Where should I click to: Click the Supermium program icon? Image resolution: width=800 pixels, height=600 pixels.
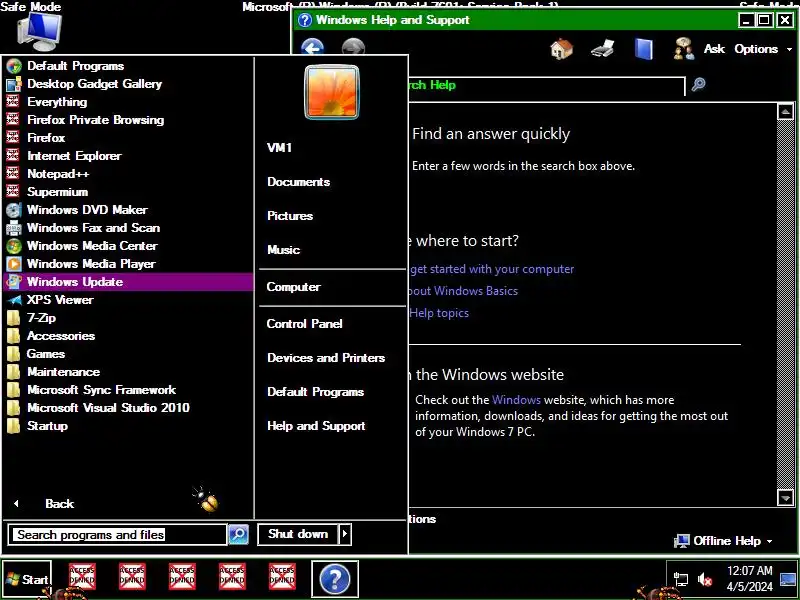point(13,191)
